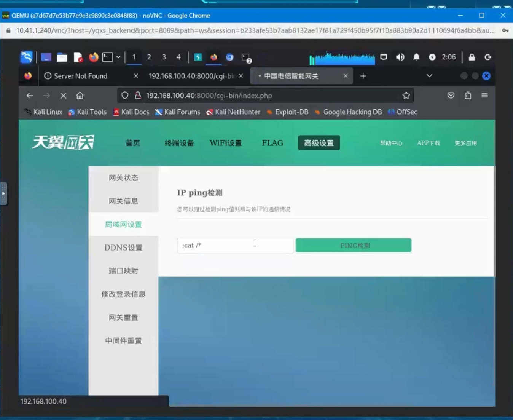Close the 中国电信智能网关 tab
Screen dimensions: 513x420
(x=346, y=76)
